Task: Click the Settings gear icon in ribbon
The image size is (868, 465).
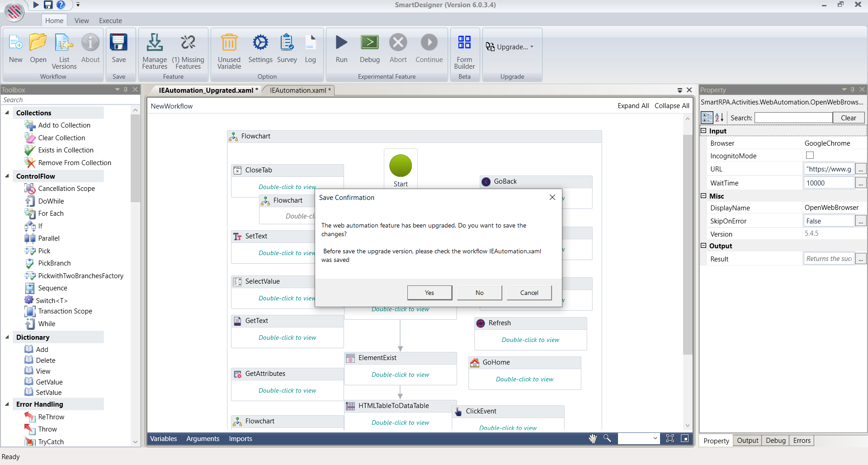Action: click(260, 43)
